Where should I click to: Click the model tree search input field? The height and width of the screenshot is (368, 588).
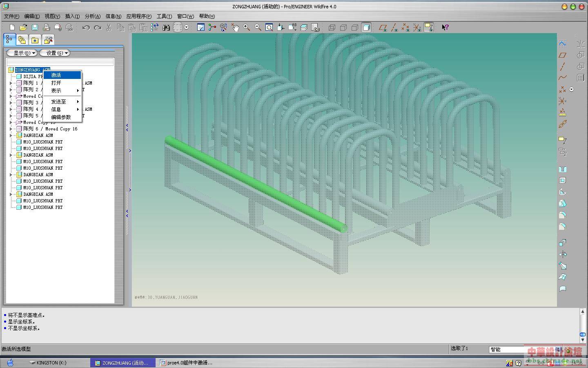tap(60, 62)
